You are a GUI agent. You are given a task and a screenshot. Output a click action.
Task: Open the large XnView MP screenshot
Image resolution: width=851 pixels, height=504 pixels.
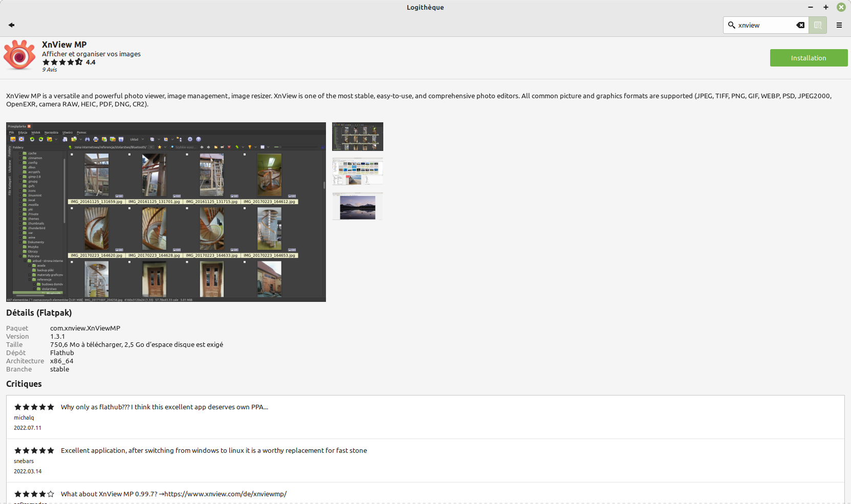click(166, 212)
